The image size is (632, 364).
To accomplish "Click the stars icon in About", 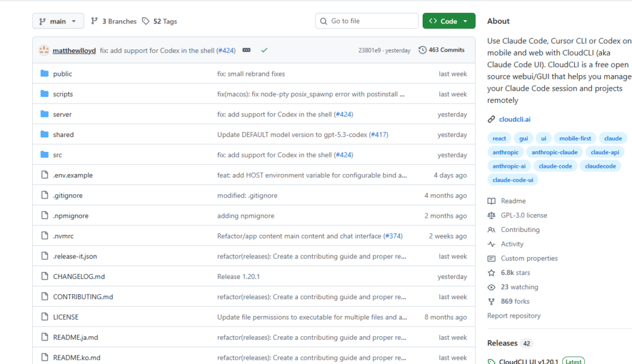I will 491,273.
